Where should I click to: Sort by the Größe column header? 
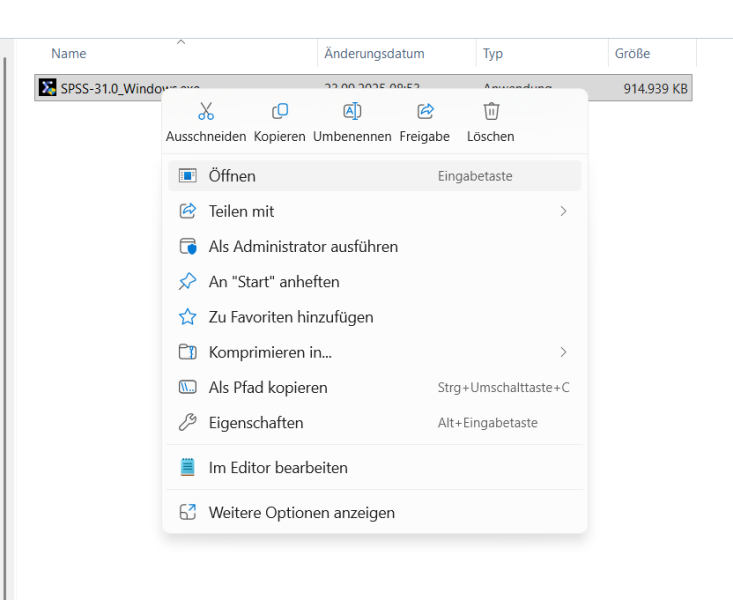click(x=632, y=53)
